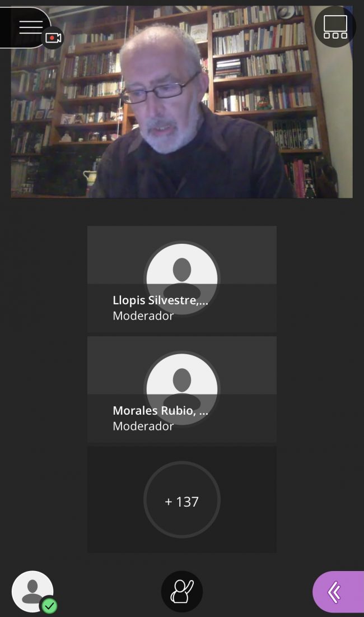364x617 pixels.
Task: Select the Llopis Silvestre participant tile
Action: pyautogui.click(x=182, y=280)
